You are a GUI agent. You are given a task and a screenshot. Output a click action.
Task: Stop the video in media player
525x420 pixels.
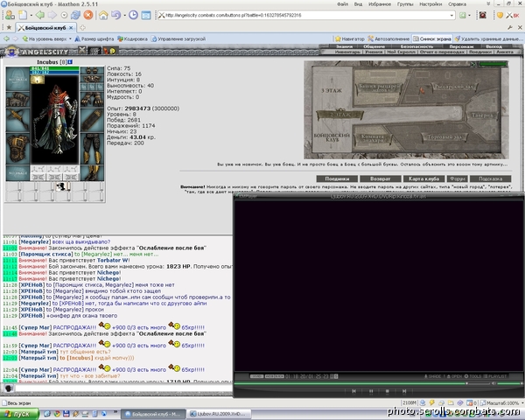(x=388, y=391)
